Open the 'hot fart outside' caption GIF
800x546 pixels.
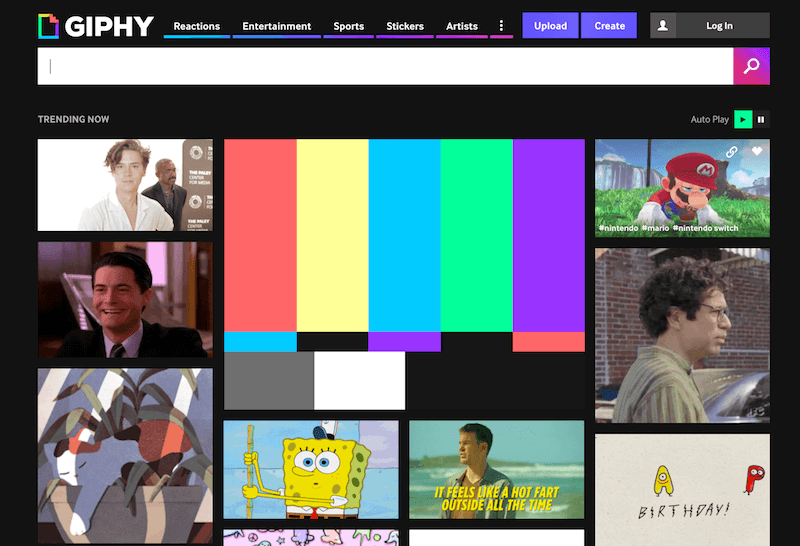pyautogui.click(x=496, y=469)
